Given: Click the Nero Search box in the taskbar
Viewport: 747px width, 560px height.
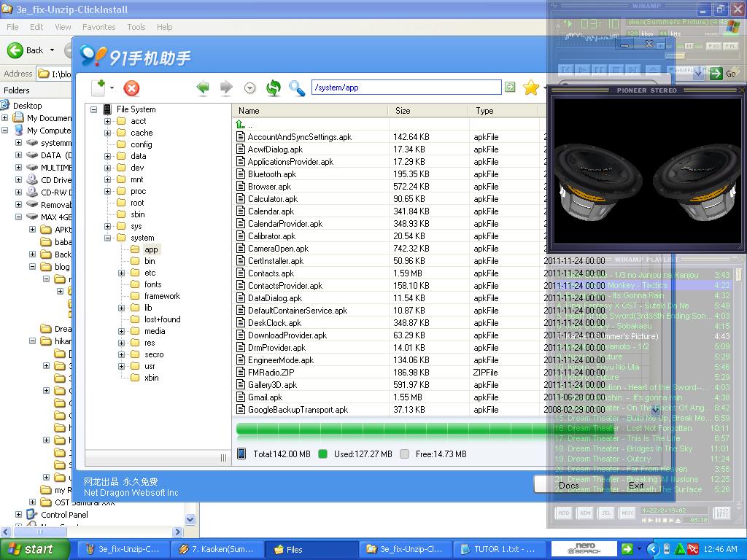Looking at the screenshot, I should tap(584, 548).
